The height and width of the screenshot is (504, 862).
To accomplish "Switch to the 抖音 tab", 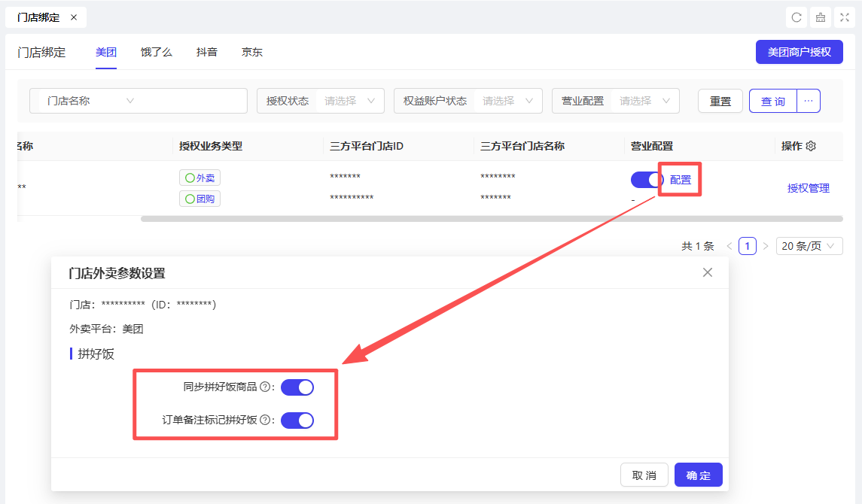I will pos(207,53).
